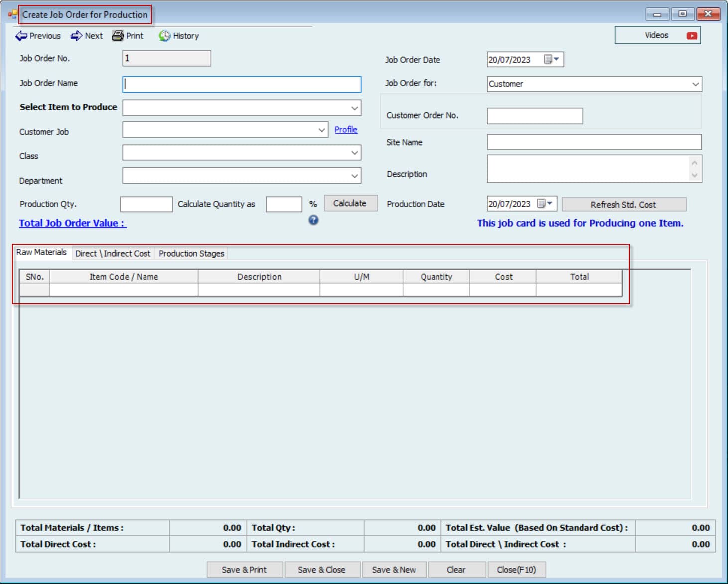The width and height of the screenshot is (728, 584).
Task: Click the Job Order No. field
Action: point(166,58)
